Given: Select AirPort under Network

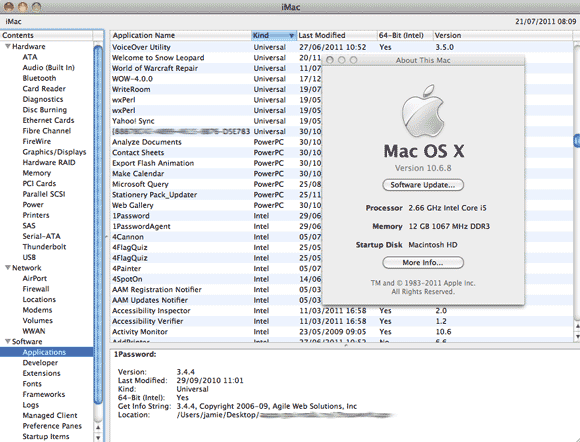Looking at the screenshot, I should [x=35, y=278].
